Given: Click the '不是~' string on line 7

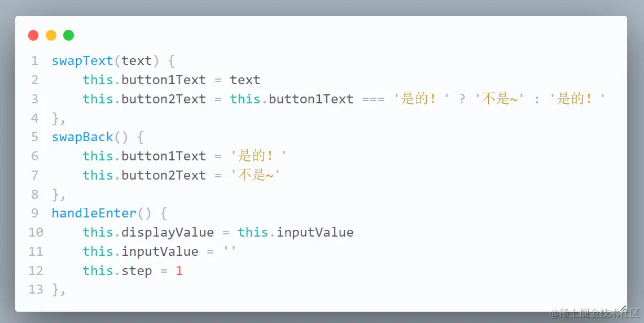Looking at the screenshot, I should pyautogui.click(x=256, y=176).
